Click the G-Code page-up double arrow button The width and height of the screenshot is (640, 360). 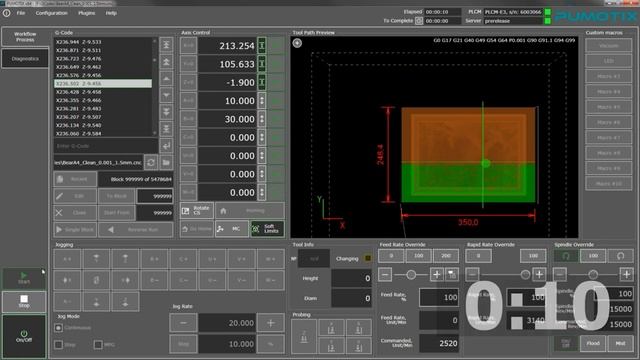pyautogui.click(x=166, y=62)
